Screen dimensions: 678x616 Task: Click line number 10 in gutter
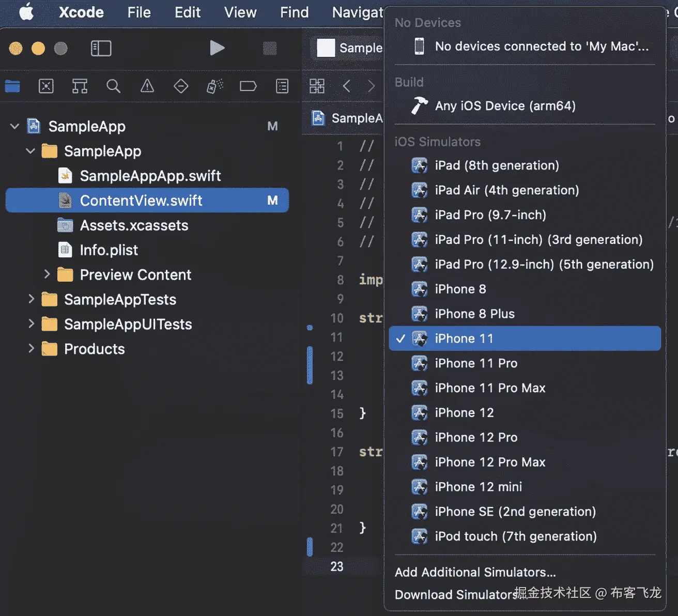[337, 318]
